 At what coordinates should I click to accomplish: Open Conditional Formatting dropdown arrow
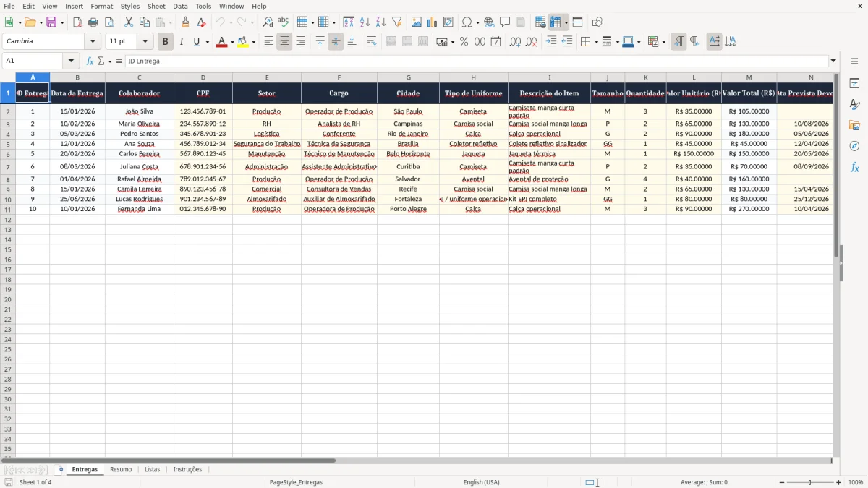coord(663,42)
